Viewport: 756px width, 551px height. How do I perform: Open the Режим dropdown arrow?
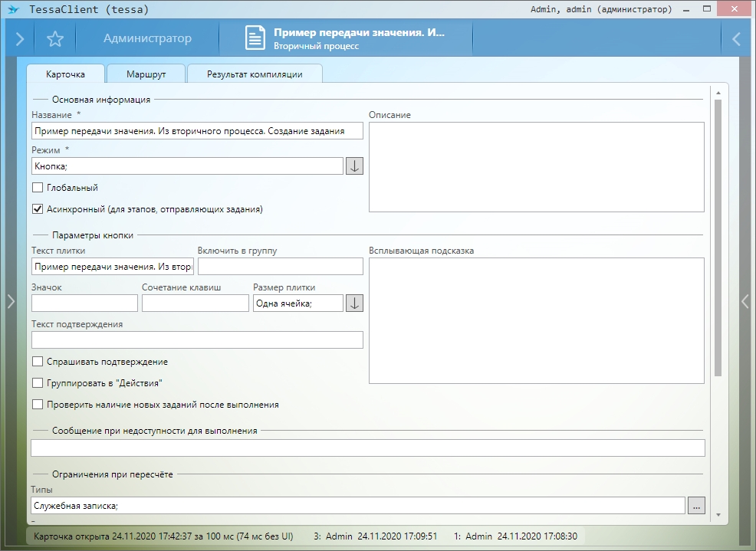point(354,166)
